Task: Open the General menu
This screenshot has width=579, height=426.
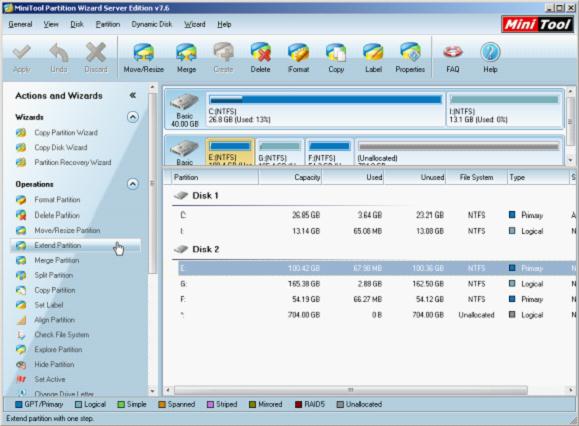Action: (x=20, y=24)
